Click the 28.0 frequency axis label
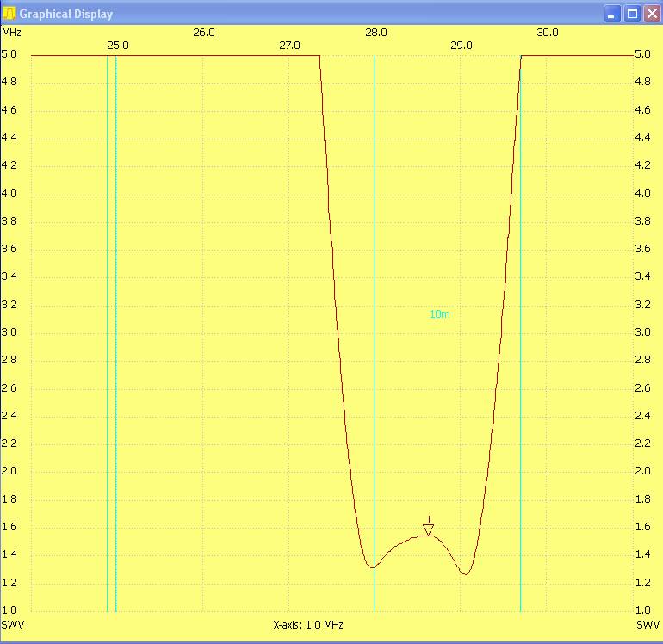Screen dimensions: 663x644 point(375,33)
